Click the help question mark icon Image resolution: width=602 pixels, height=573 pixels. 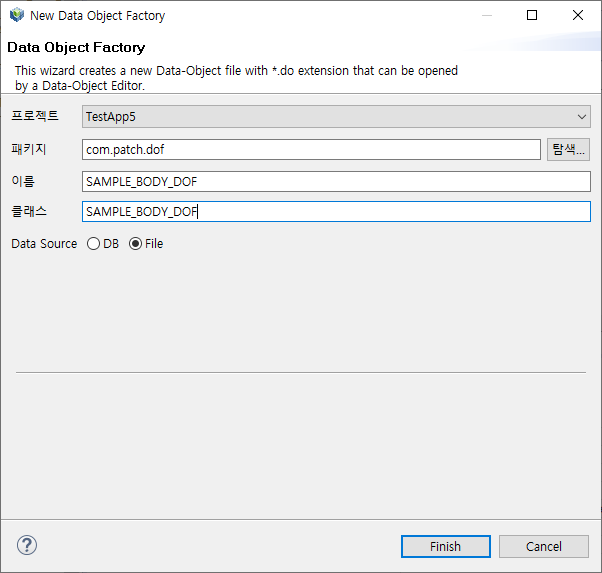coord(27,545)
